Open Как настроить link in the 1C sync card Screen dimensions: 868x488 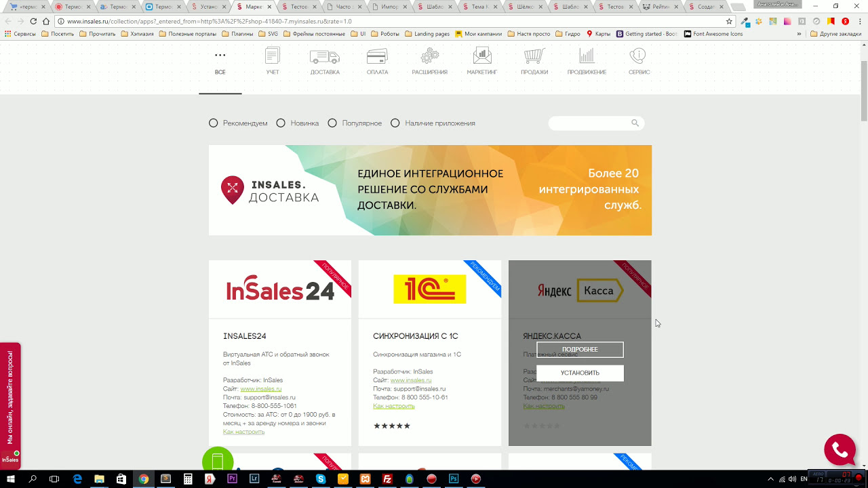(394, 406)
